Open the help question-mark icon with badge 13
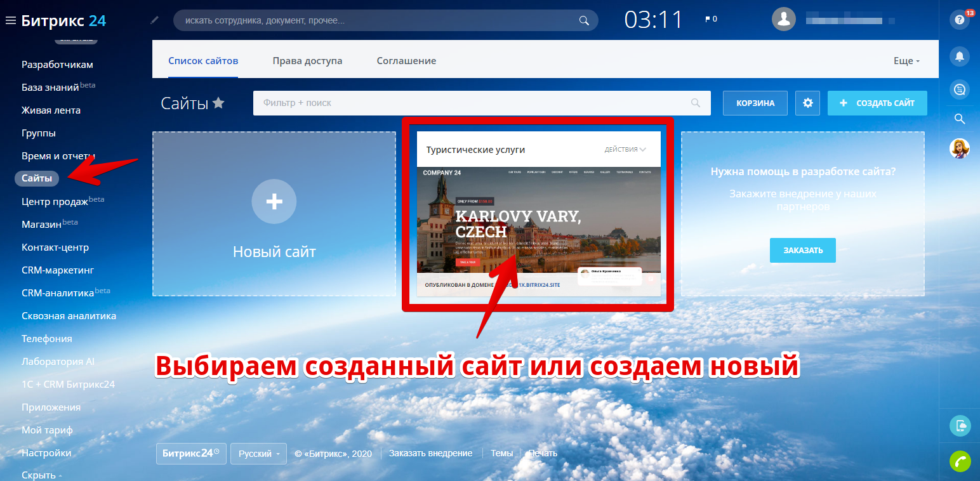 pyautogui.click(x=960, y=20)
